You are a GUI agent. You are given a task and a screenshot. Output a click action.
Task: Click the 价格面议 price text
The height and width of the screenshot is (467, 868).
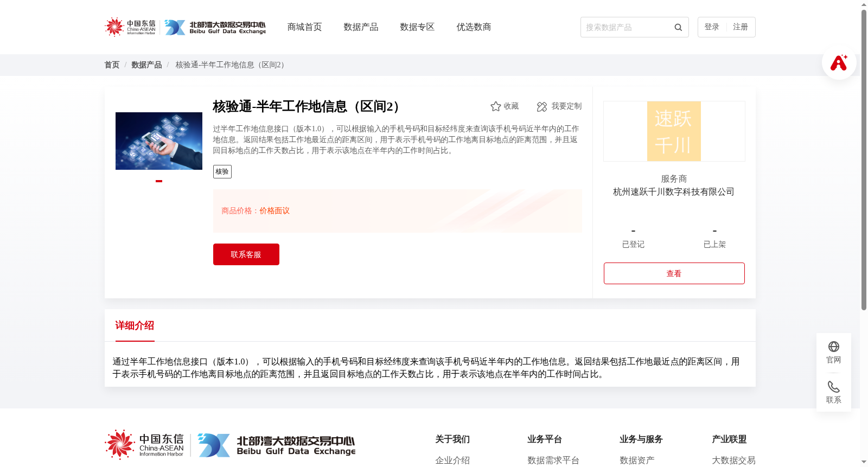pyautogui.click(x=275, y=211)
